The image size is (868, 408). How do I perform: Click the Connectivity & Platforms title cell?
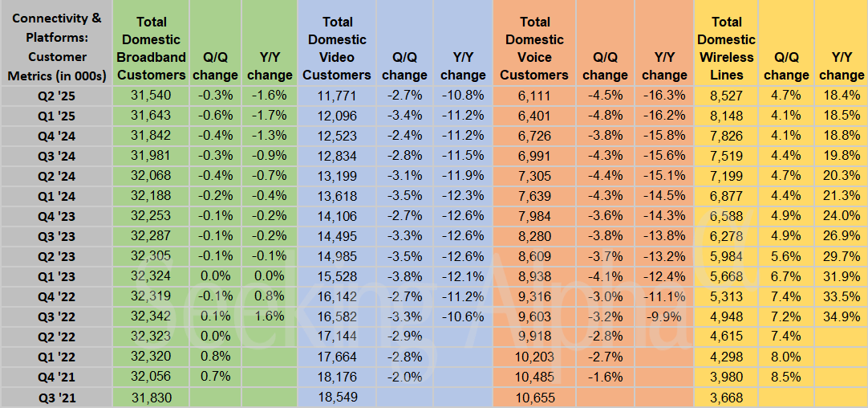(x=56, y=48)
